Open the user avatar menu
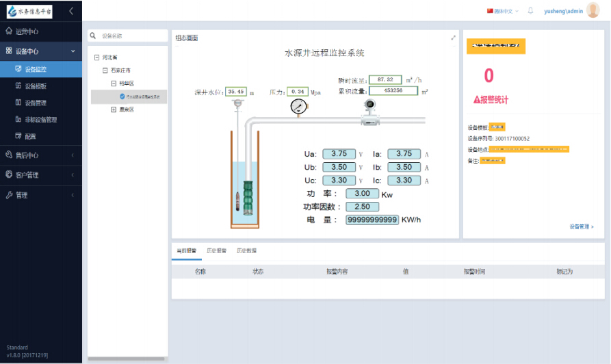The height and width of the screenshot is (364, 611). point(593,10)
